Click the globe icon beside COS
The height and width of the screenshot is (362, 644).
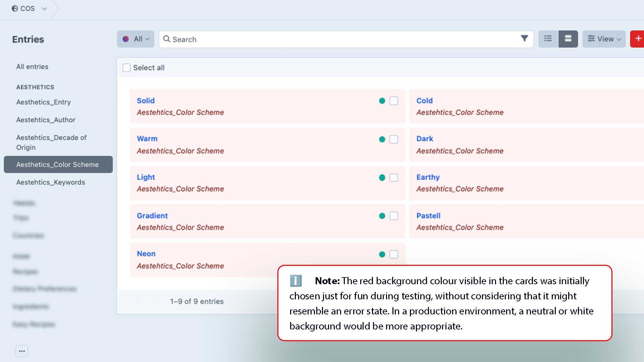(15, 9)
